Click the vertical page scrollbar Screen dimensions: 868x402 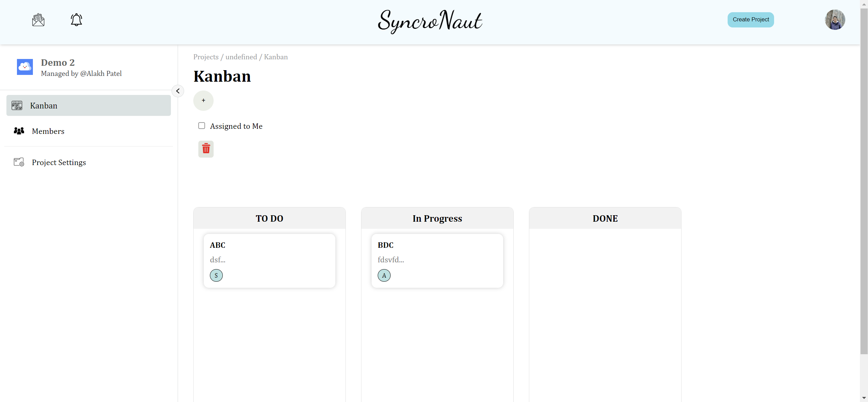click(864, 180)
